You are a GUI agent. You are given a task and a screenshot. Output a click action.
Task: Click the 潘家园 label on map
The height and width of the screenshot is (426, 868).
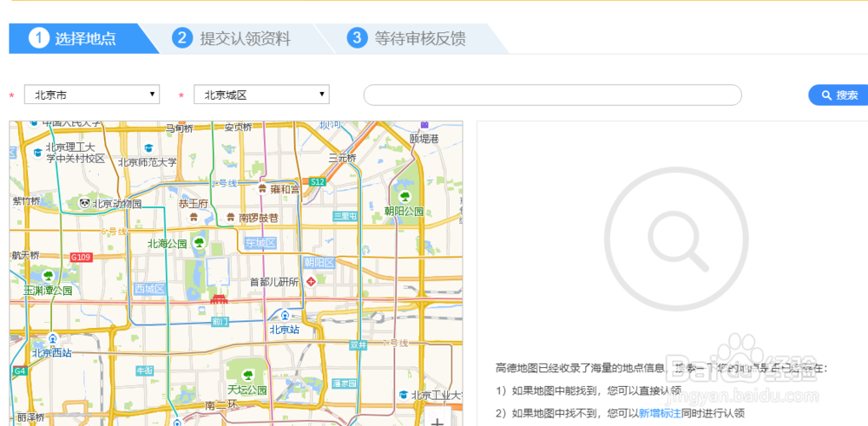coord(345,383)
